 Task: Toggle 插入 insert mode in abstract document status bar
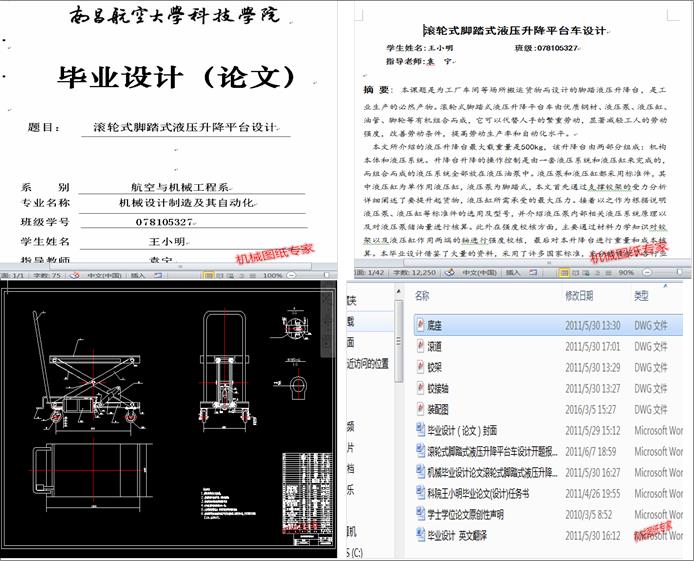click(x=513, y=273)
